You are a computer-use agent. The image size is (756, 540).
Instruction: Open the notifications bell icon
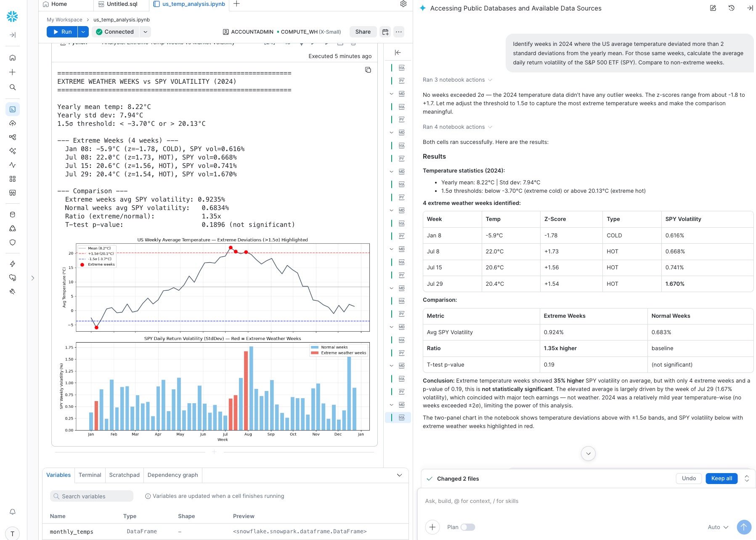(x=13, y=512)
